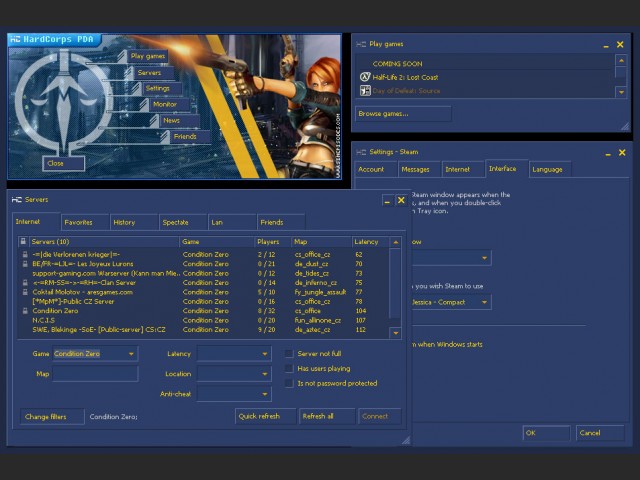Enable Is not password protected checkbox
Screen dimensions: 640x480
click(289, 383)
